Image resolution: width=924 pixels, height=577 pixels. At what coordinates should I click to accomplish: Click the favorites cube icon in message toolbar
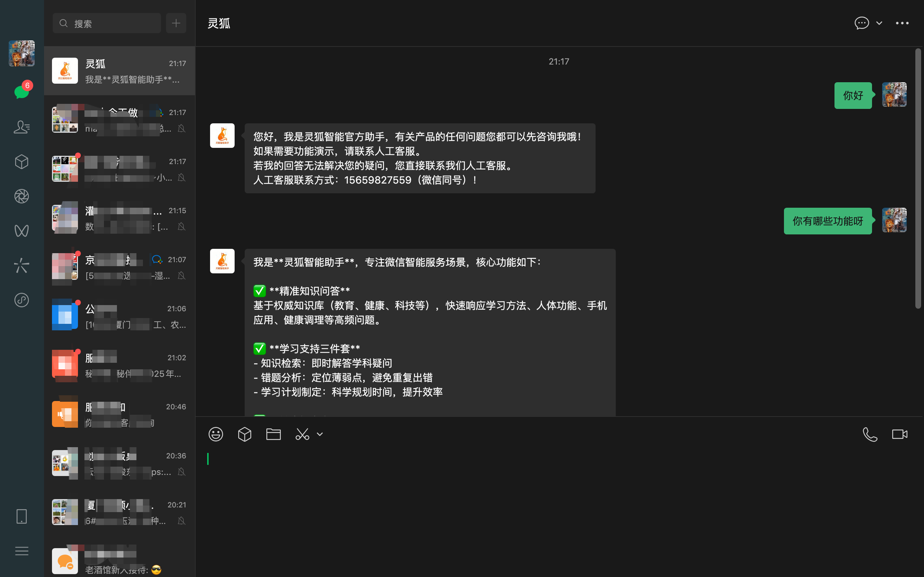pyautogui.click(x=244, y=434)
